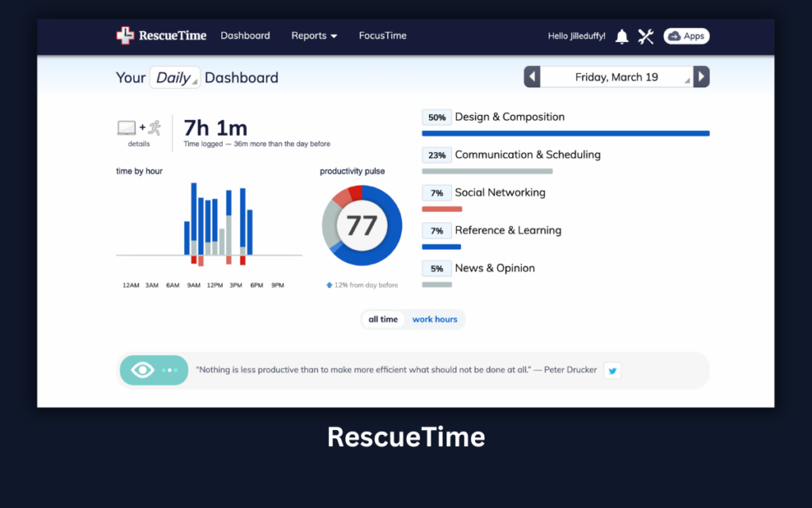Click Hello Jilleduffy account link

(x=576, y=36)
